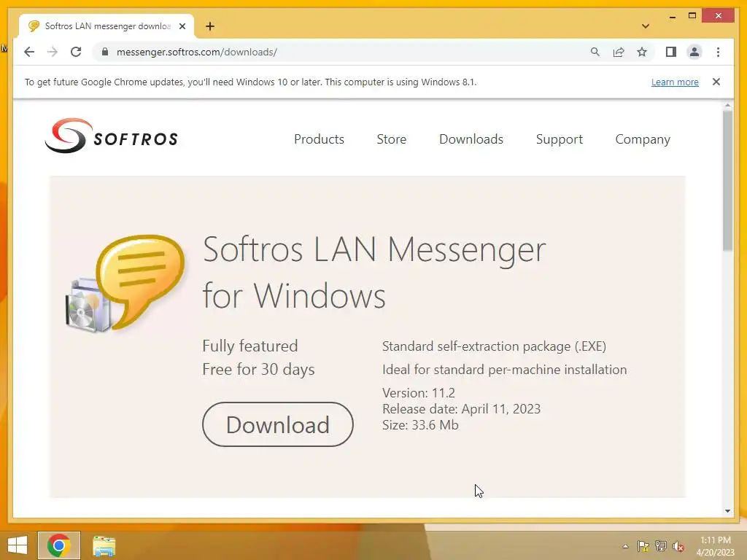Open the Action Center flag icon

click(x=643, y=546)
